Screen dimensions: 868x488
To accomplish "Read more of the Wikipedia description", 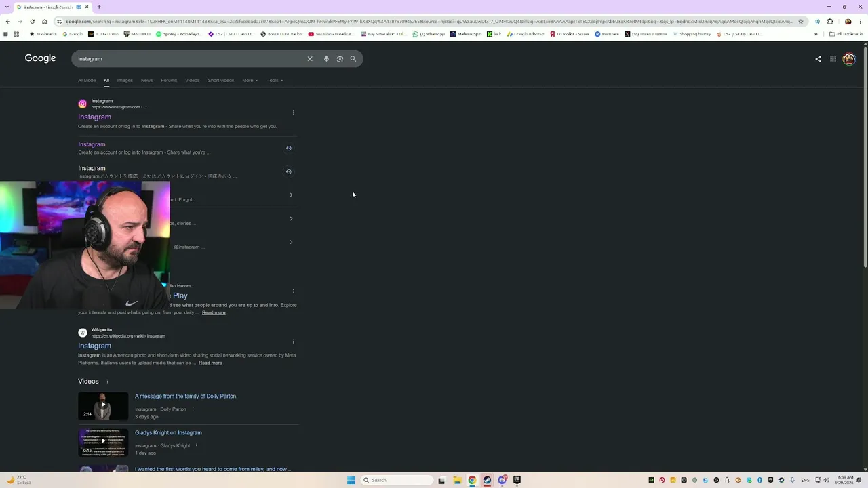I will coord(210,363).
